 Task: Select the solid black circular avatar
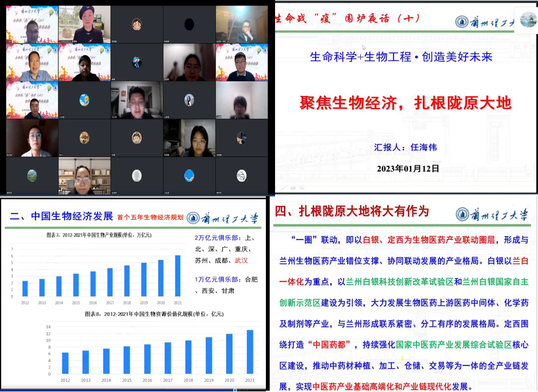[x=189, y=24]
